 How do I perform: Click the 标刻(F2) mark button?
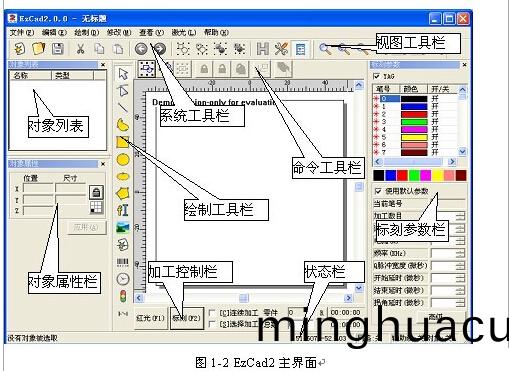pyautogui.click(x=187, y=318)
